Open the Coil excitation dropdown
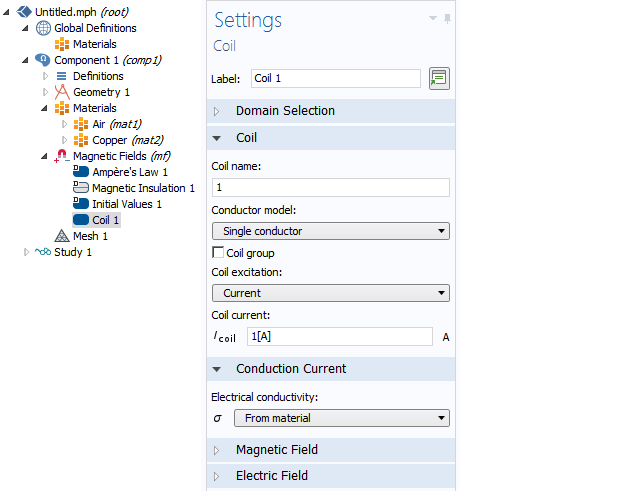The height and width of the screenshot is (491, 622). (x=331, y=293)
